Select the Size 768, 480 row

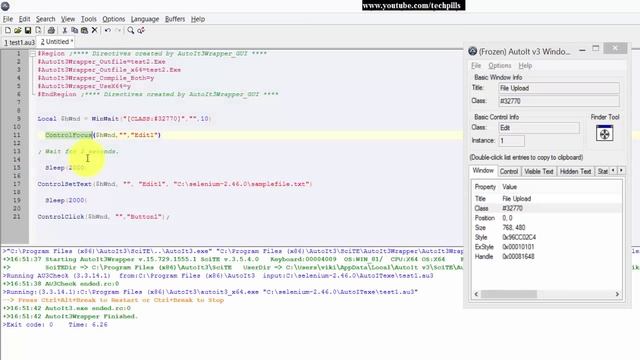coord(547,228)
